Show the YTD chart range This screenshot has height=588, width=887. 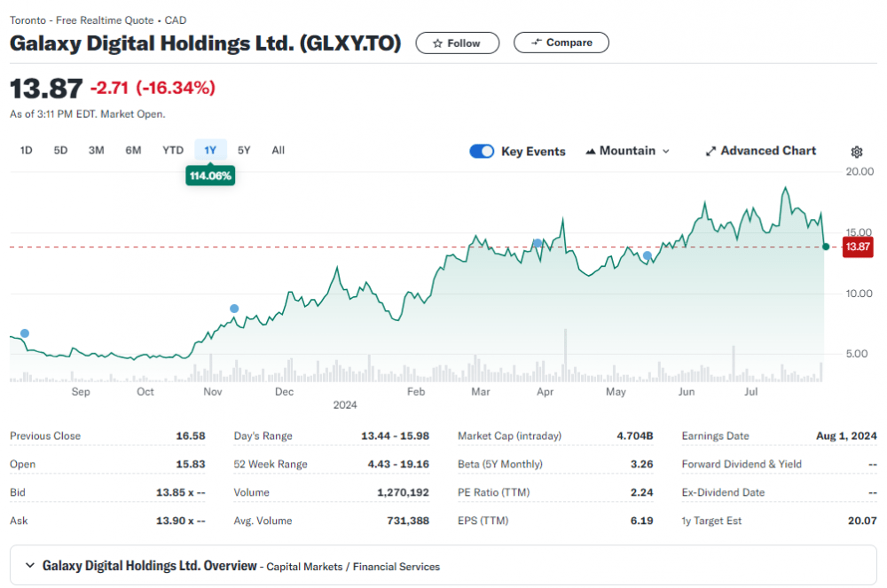tap(173, 151)
